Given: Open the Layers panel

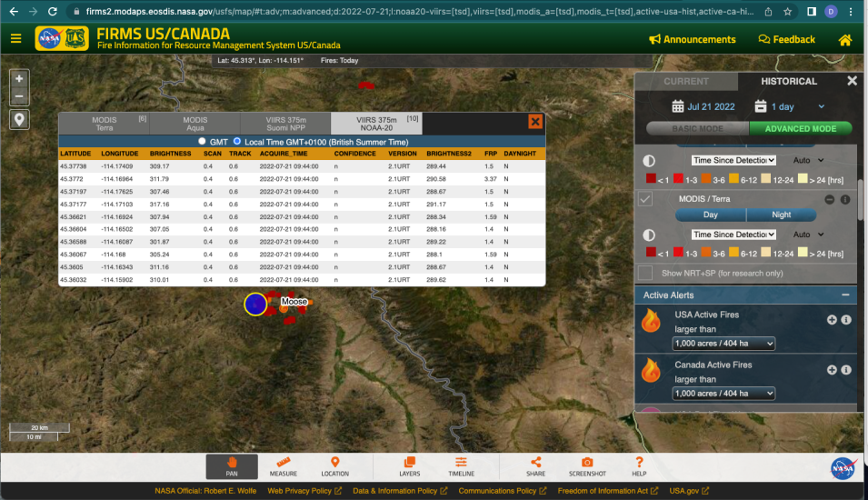Looking at the screenshot, I should [x=410, y=466].
